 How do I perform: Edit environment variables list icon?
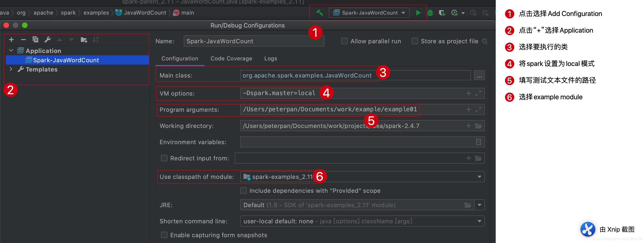478,142
